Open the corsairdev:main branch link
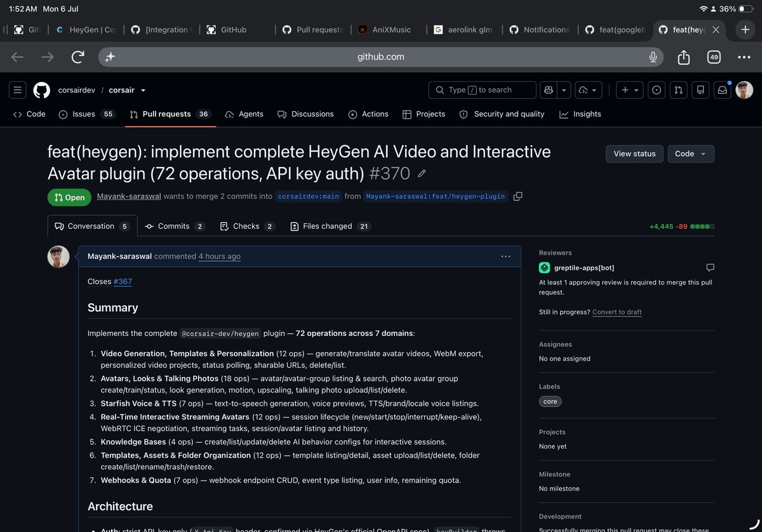Viewport: 762px width, 532px height. (x=309, y=197)
